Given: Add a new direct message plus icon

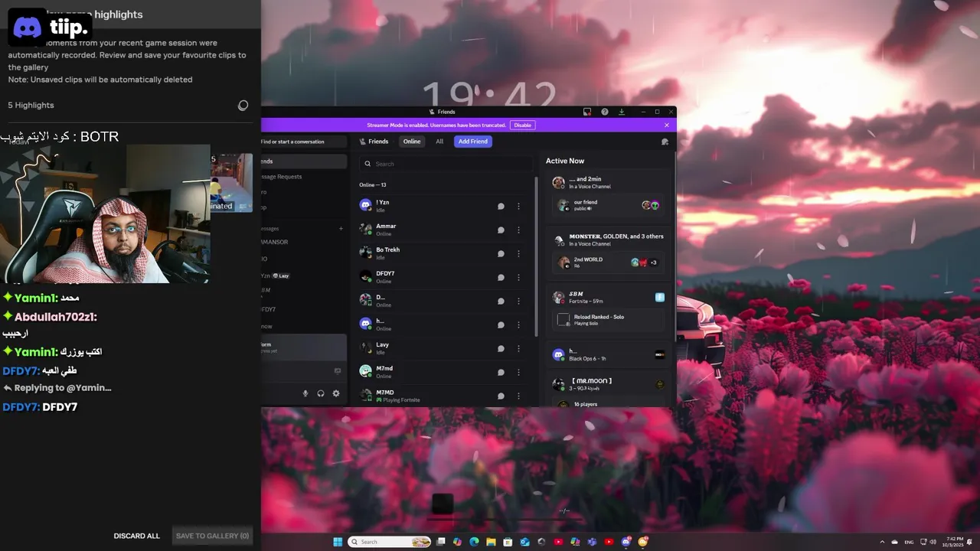Looking at the screenshot, I should click(341, 228).
